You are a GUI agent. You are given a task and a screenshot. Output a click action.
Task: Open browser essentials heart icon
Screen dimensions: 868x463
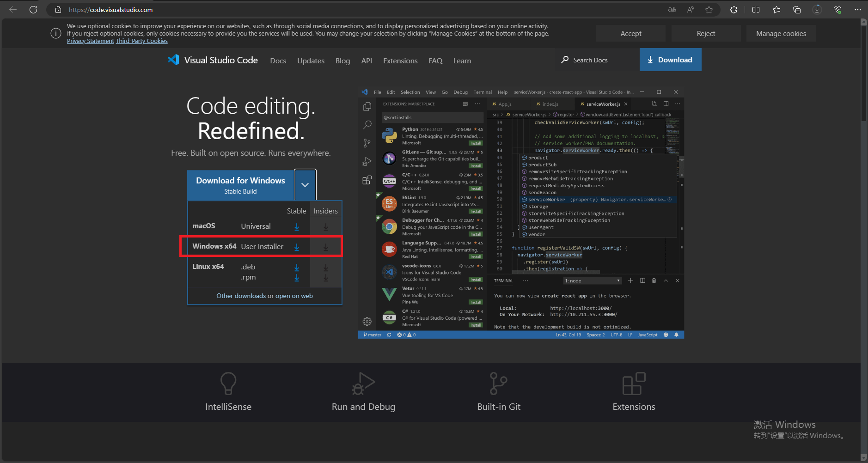(x=837, y=10)
